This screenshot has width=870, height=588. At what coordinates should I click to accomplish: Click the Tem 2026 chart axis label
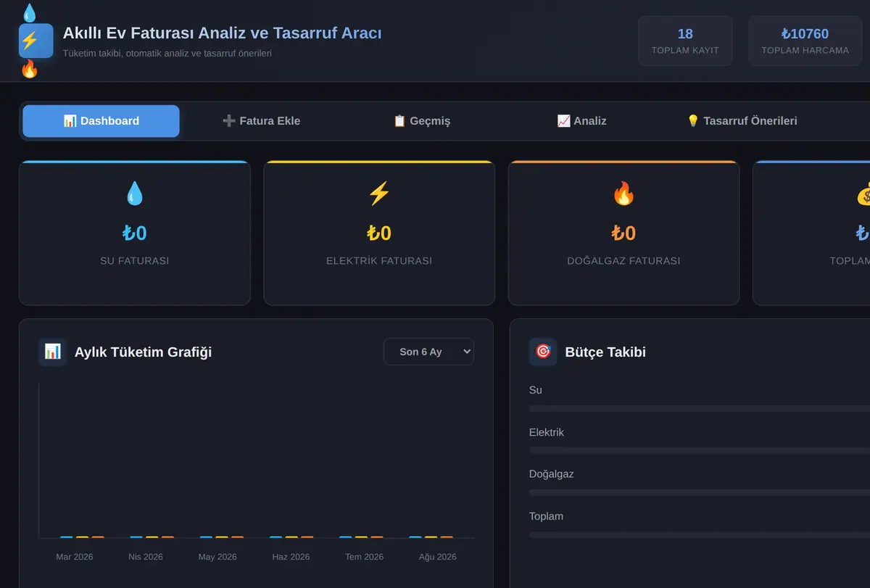click(x=364, y=557)
